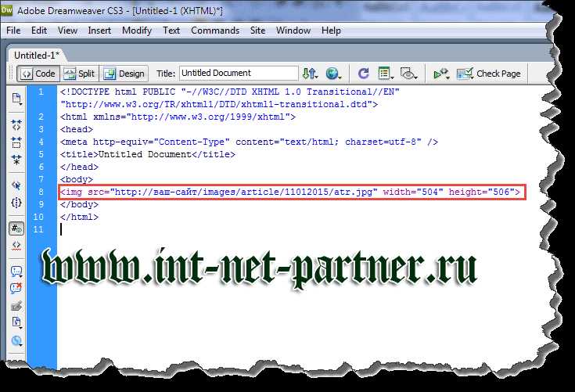Recent Snippets icon in coding toolbar

[x=16, y=322]
